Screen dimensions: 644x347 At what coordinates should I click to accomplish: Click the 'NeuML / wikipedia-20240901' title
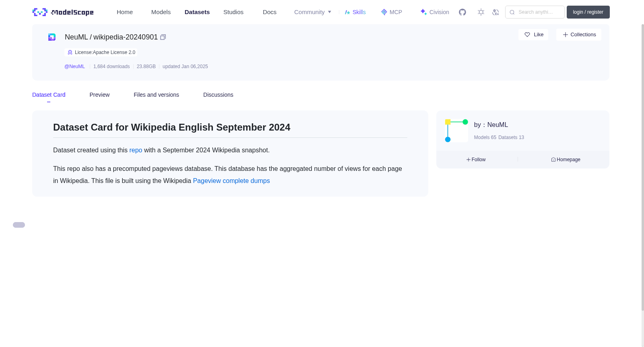point(111,37)
